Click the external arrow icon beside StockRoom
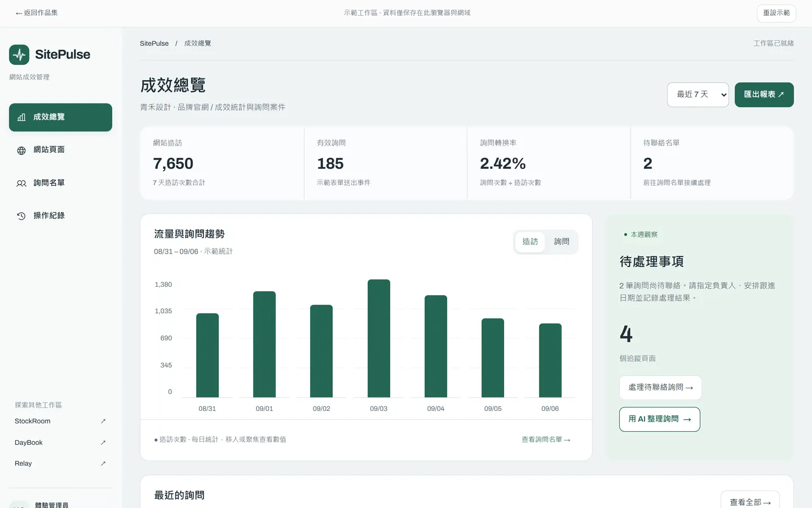 pos(103,421)
